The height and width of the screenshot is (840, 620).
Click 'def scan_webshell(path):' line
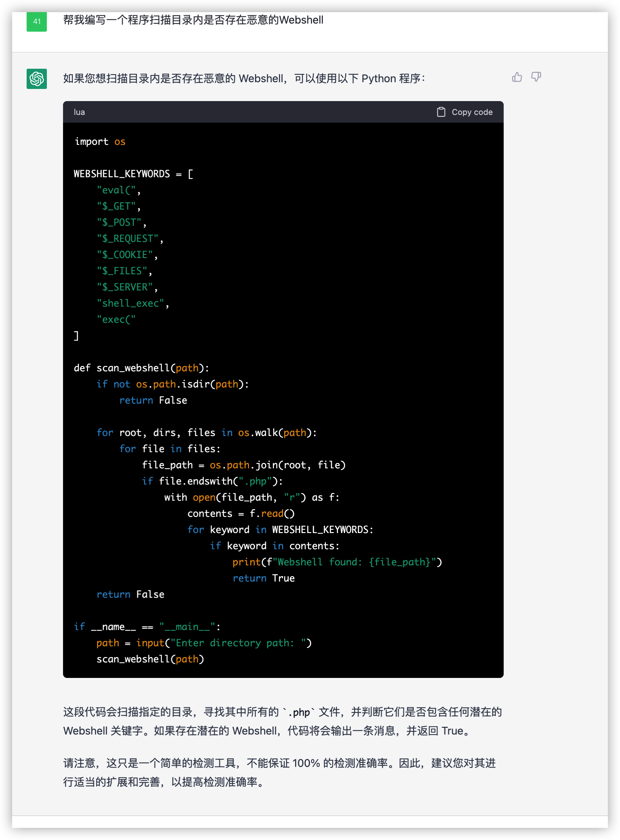142,368
